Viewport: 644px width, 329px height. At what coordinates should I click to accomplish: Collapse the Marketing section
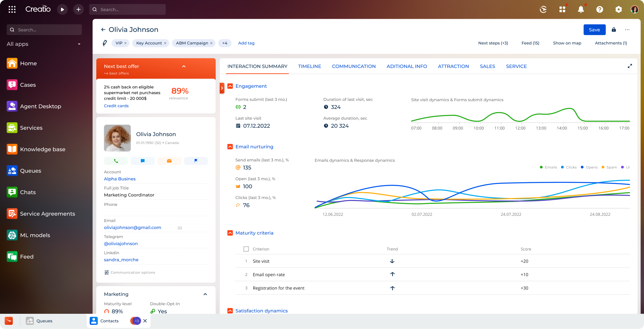205,294
